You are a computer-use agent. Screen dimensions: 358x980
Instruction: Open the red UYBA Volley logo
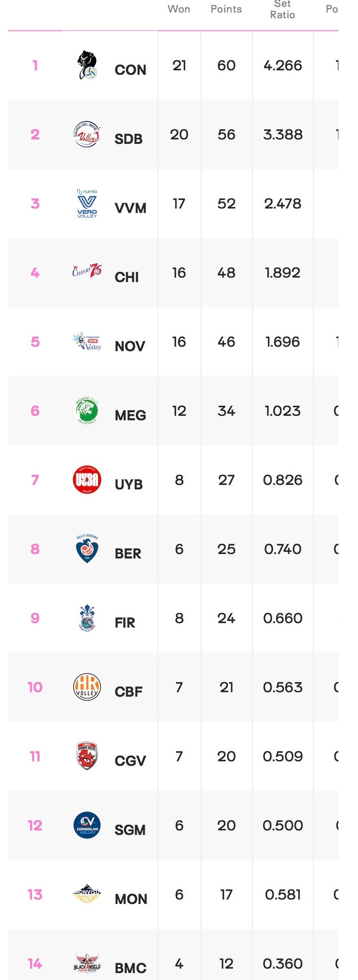[87, 480]
